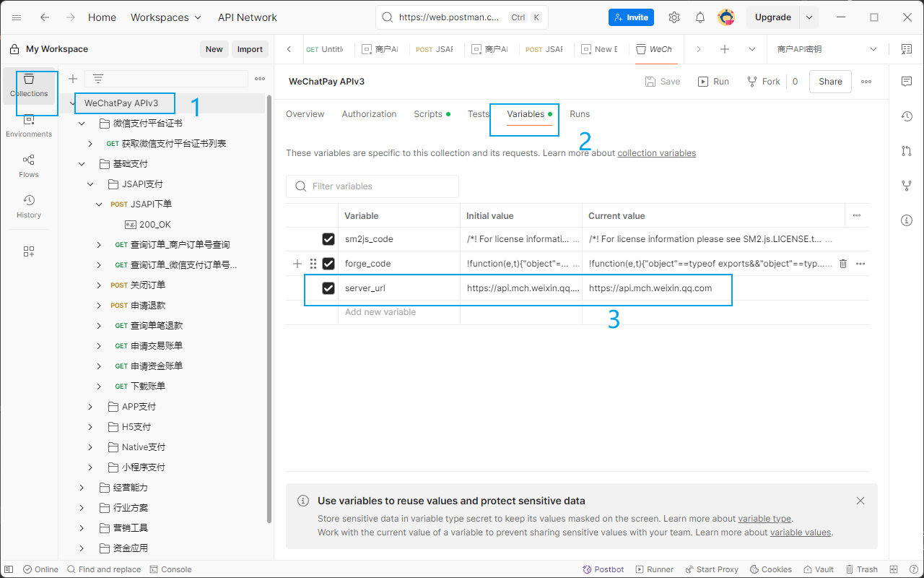
Task: Uncheck the forge_code variable checkbox
Action: (x=328, y=264)
